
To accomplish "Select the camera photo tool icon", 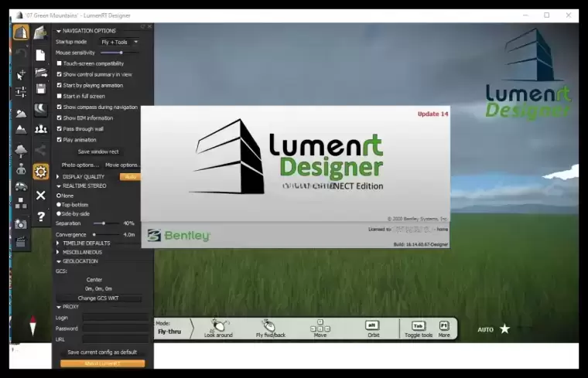I will (x=21, y=224).
